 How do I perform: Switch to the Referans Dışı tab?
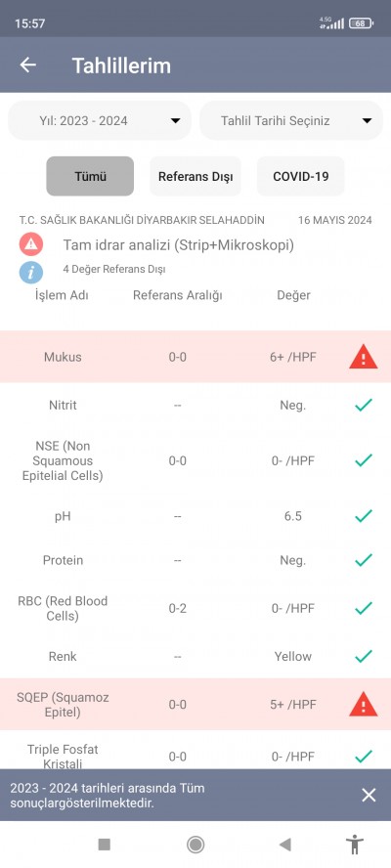[x=195, y=176]
